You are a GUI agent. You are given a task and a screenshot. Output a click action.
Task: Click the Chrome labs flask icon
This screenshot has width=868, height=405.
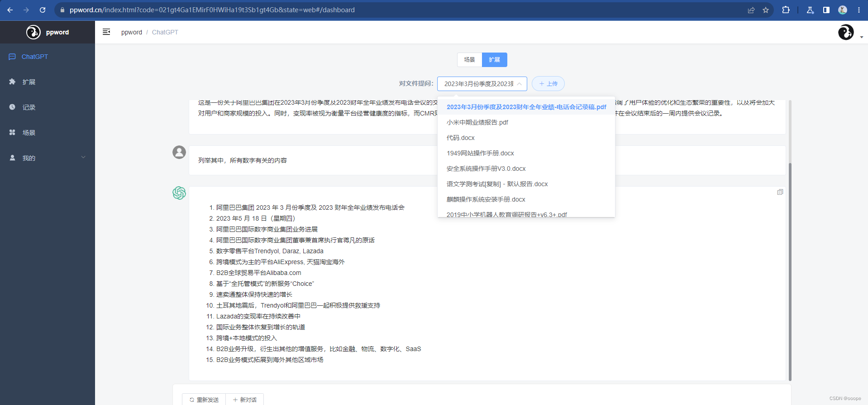point(810,10)
